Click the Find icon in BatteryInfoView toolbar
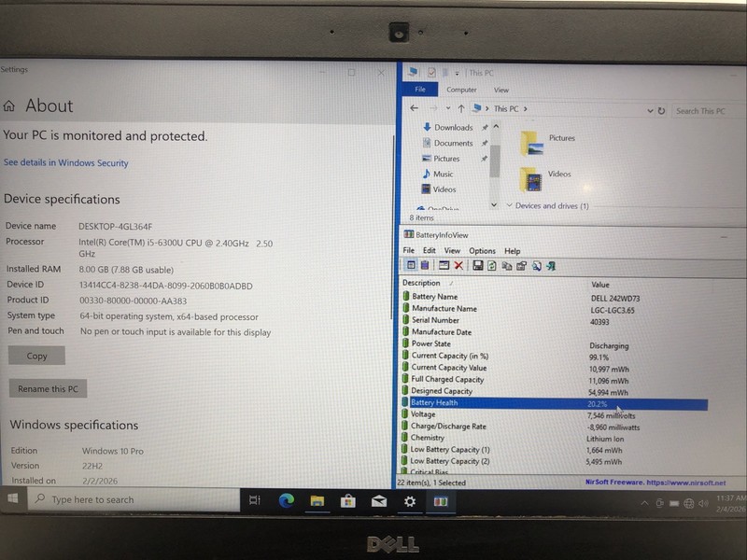Viewport: 747px width, 560px height. [x=536, y=266]
